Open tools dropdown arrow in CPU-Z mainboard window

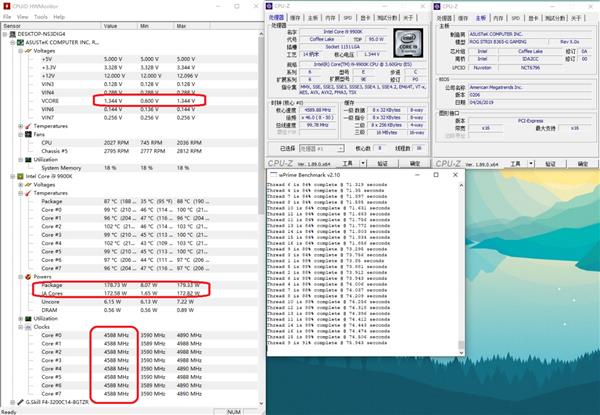[531, 164]
